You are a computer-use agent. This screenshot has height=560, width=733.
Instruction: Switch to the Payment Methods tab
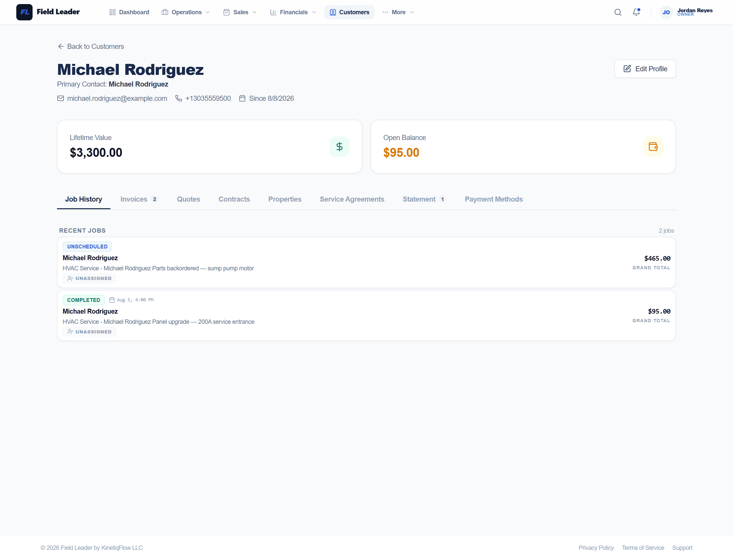[x=494, y=199]
